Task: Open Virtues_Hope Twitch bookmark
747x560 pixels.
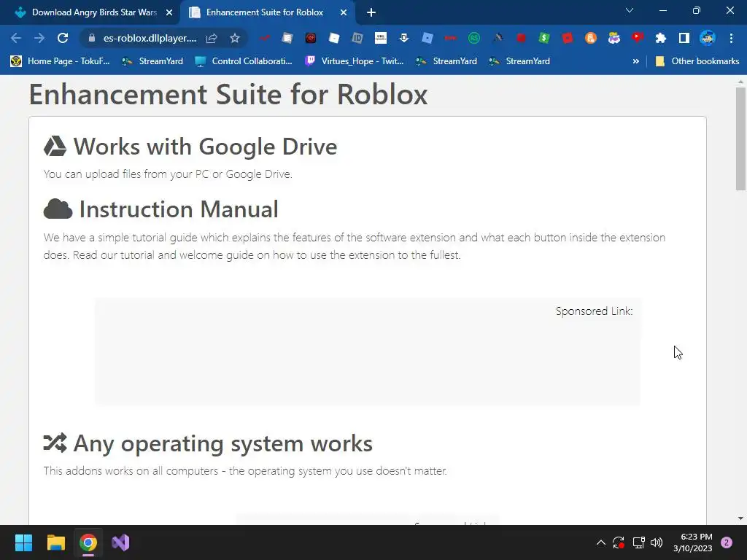Action: (355, 61)
